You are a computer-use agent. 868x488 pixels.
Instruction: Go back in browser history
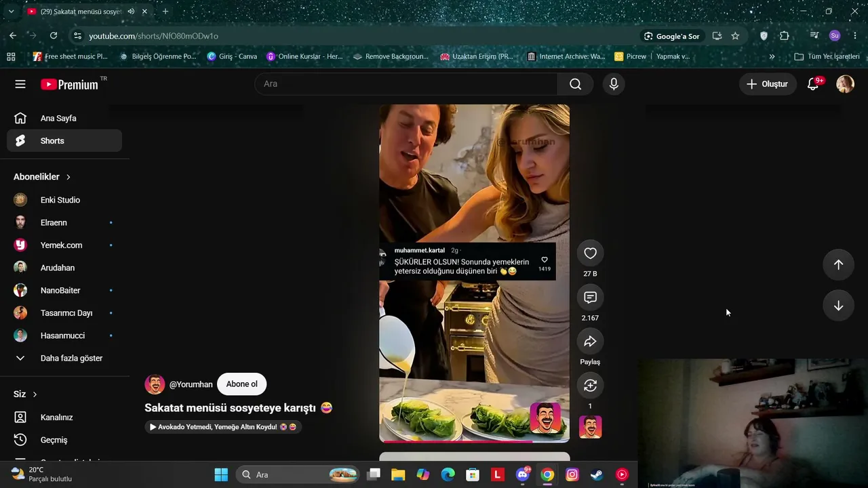coord(13,36)
